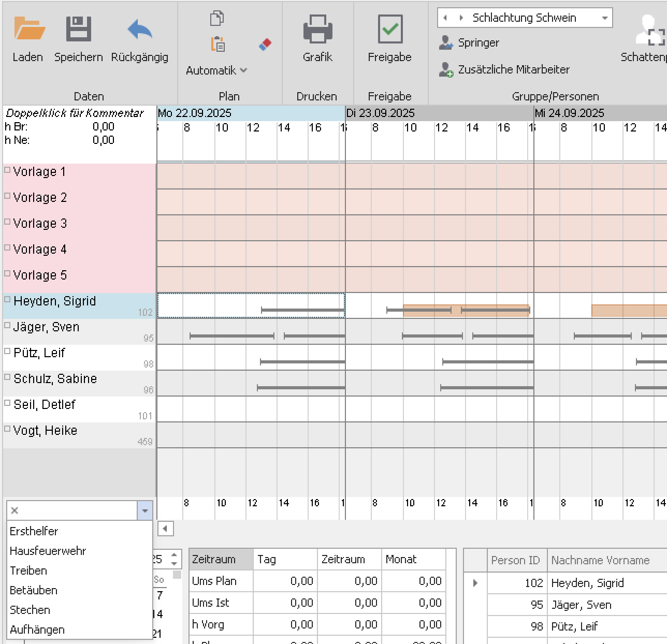Image resolution: width=667 pixels, height=644 pixels.
Task: Tick the checkbox beside Jäger, Sven
Action: (x=7, y=325)
